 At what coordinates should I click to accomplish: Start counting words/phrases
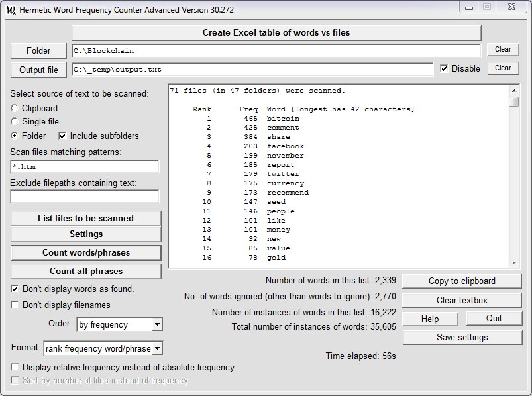[x=85, y=252]
